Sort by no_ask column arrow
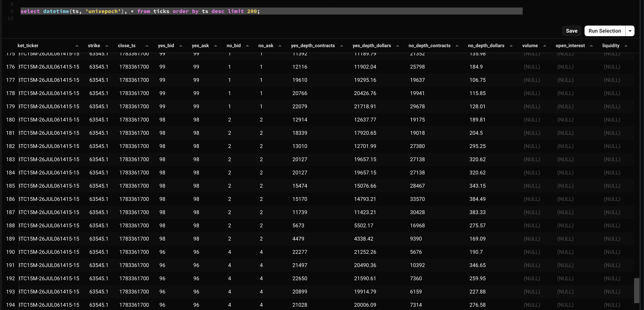644x310 pixels. tap(280, 46)
